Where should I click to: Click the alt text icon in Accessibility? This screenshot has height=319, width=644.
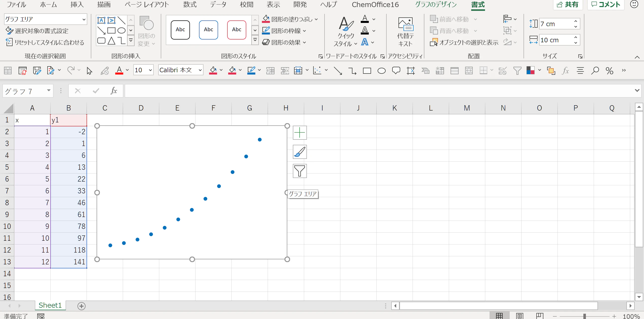pyautogui.click(x=405, y=31)
